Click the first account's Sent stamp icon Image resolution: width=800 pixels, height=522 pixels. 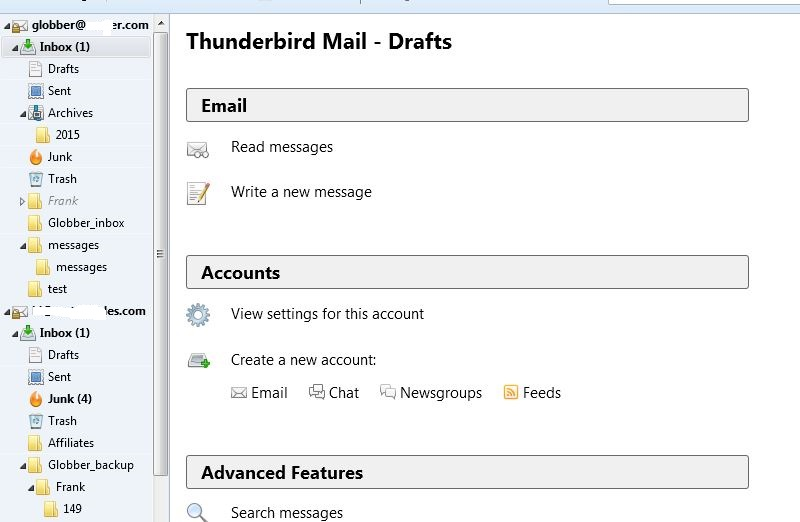pos(36,91)
